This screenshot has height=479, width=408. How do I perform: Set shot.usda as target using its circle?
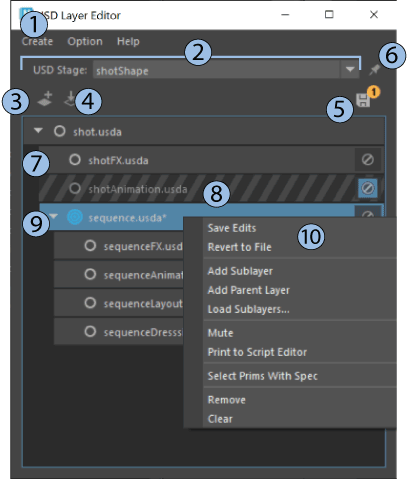(x=60, y=131)
